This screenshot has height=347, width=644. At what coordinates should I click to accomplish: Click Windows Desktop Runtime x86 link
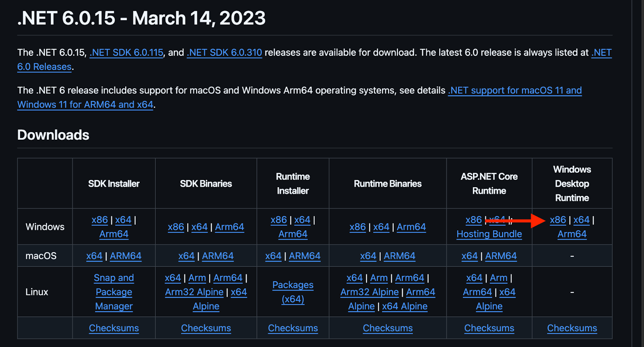click(x=558, y=220)
